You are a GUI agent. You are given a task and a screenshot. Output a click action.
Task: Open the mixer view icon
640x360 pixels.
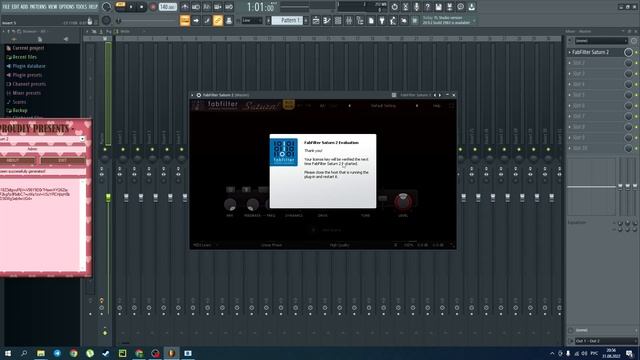[349, 20]
